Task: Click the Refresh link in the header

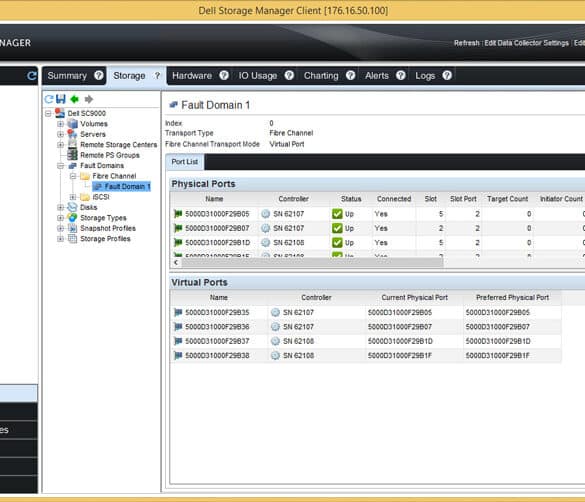Action: point(466,43)
